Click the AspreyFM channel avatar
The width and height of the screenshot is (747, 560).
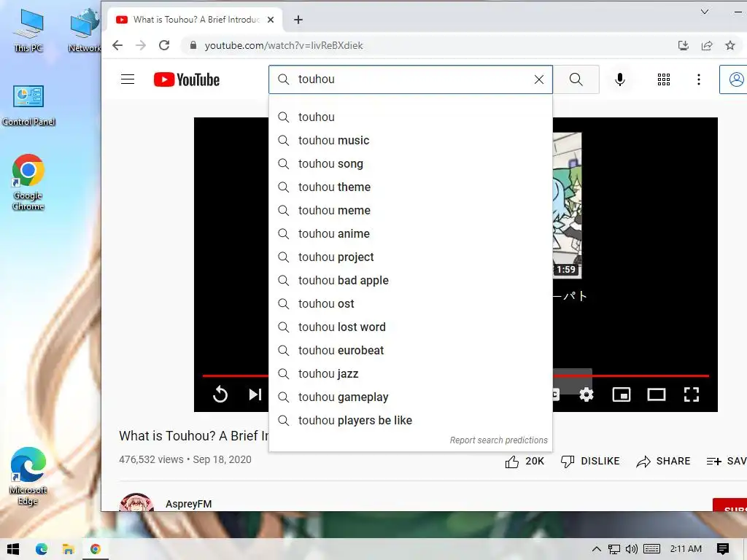click(136, 502)
